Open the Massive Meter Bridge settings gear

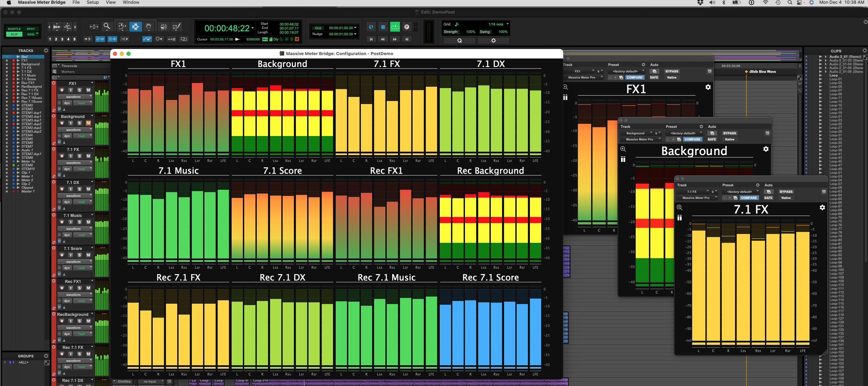pos(708,87)
